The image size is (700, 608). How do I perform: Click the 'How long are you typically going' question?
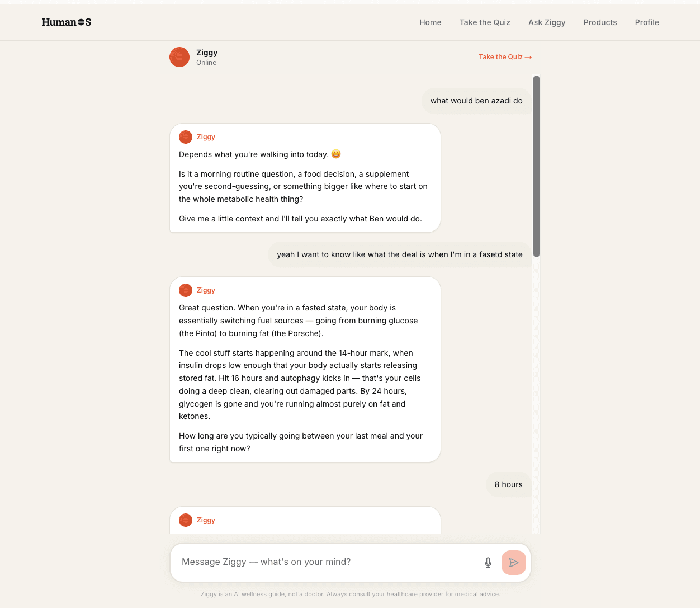301,442
